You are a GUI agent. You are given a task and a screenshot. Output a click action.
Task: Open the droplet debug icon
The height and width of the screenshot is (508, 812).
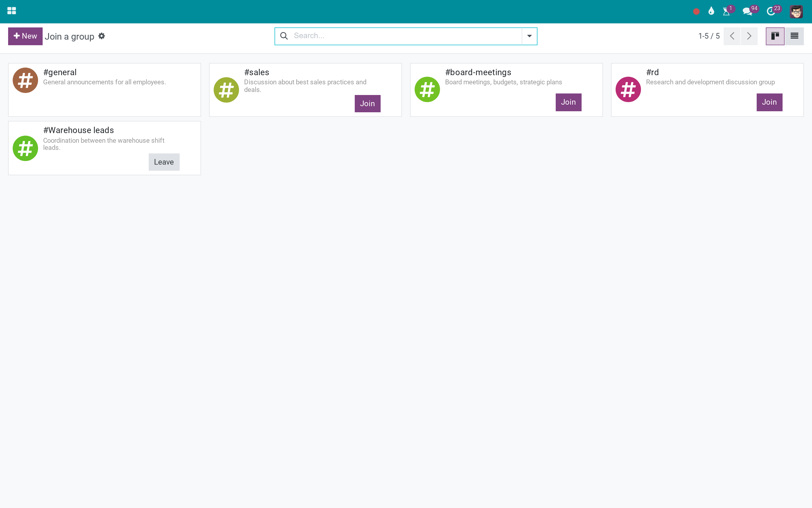[x=711, y=11]
